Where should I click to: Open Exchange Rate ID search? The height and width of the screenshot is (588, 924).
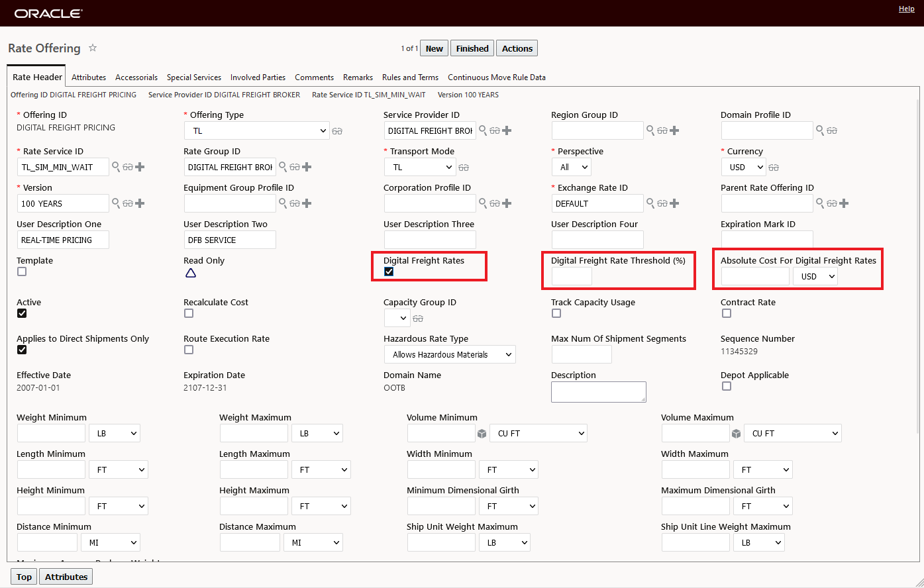650,203
